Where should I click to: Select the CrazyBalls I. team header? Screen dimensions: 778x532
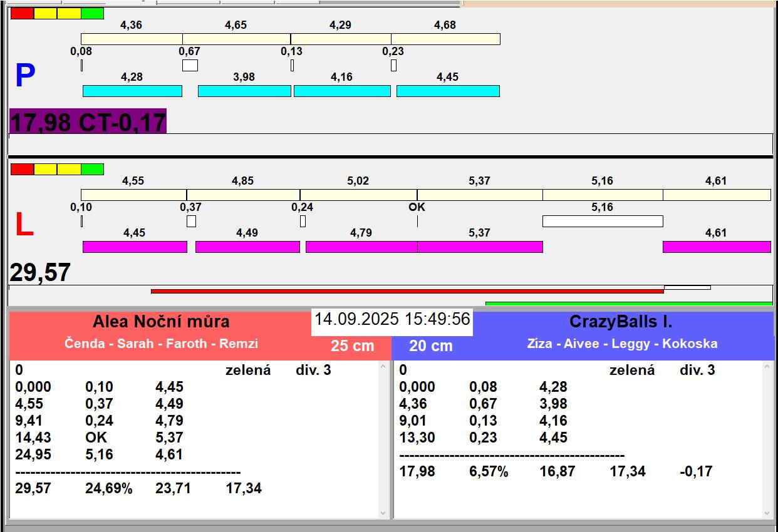coord(620,322)
